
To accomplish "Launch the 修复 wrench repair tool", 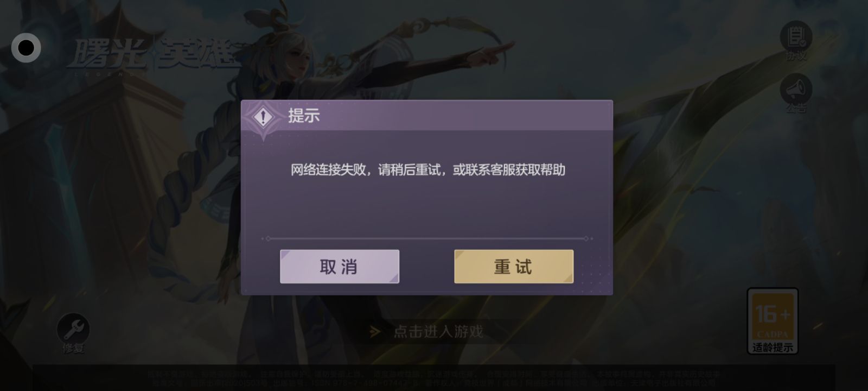I will point(73,329).
